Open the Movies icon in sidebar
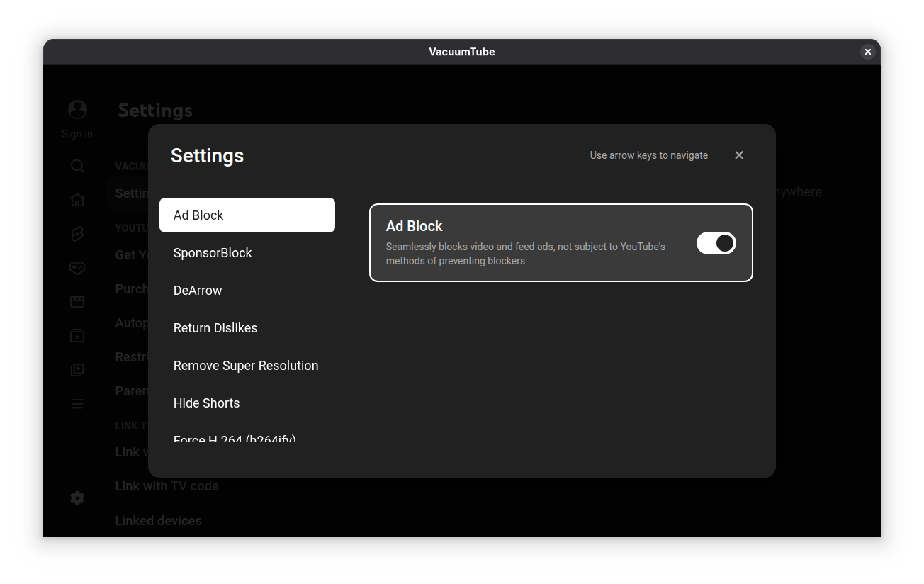 77,302
